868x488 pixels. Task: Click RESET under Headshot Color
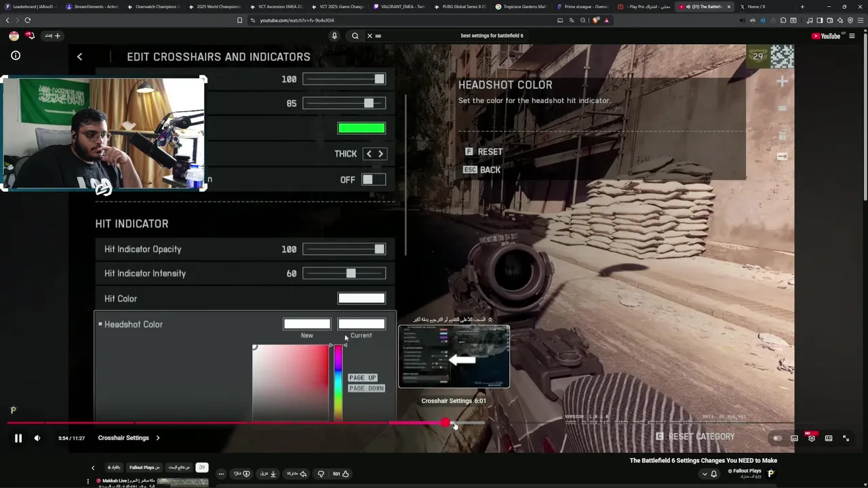point(484,152)
